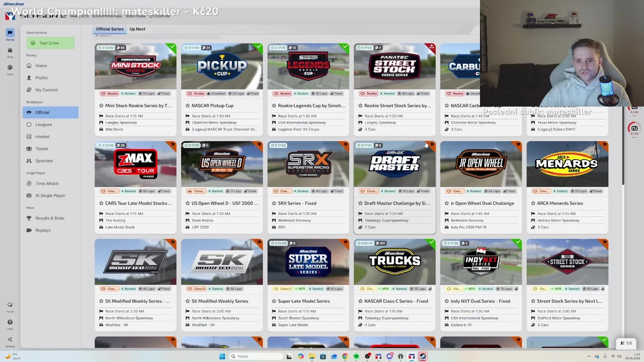644x362 pixels.
Task: Open Home in sidebar
Action: [x=50, y=66]
